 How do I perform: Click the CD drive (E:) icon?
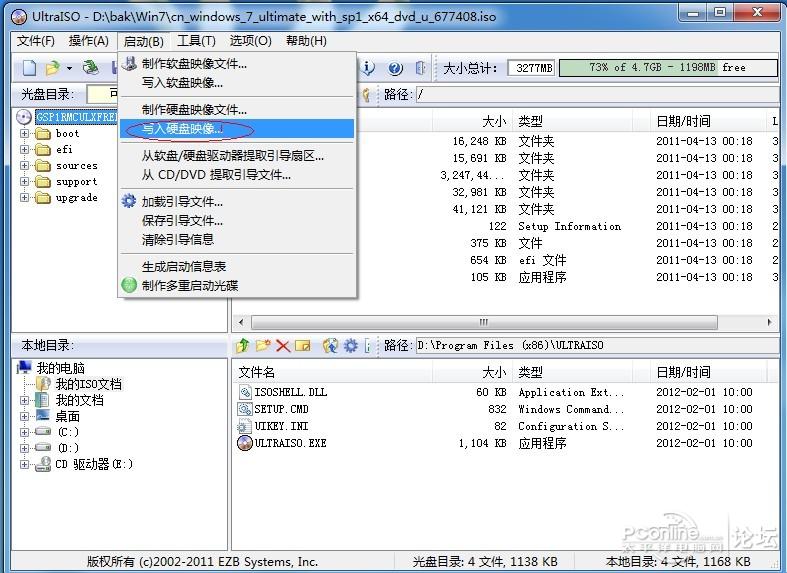[43, 464]
